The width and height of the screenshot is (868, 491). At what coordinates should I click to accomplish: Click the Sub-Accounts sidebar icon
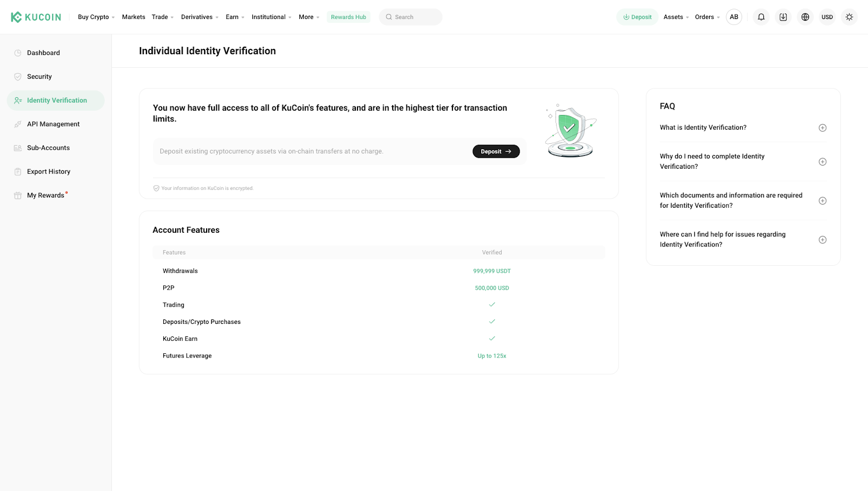pos(18,148)
